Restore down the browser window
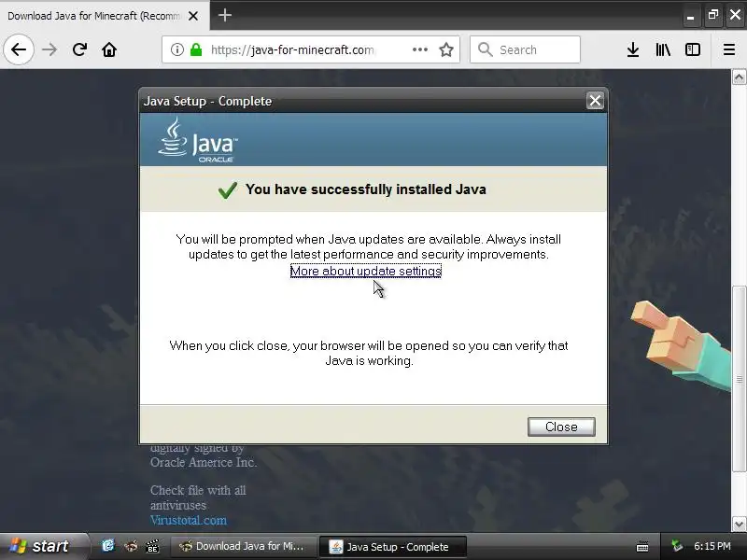This screenshot has width=747, height=560. pos(713,15)
